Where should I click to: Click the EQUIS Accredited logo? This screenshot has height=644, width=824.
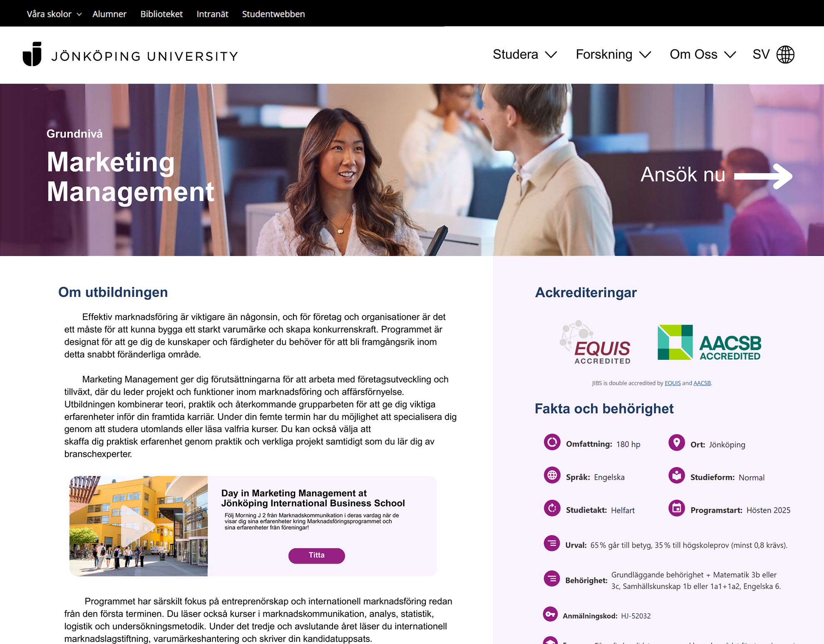coord(596,342)
